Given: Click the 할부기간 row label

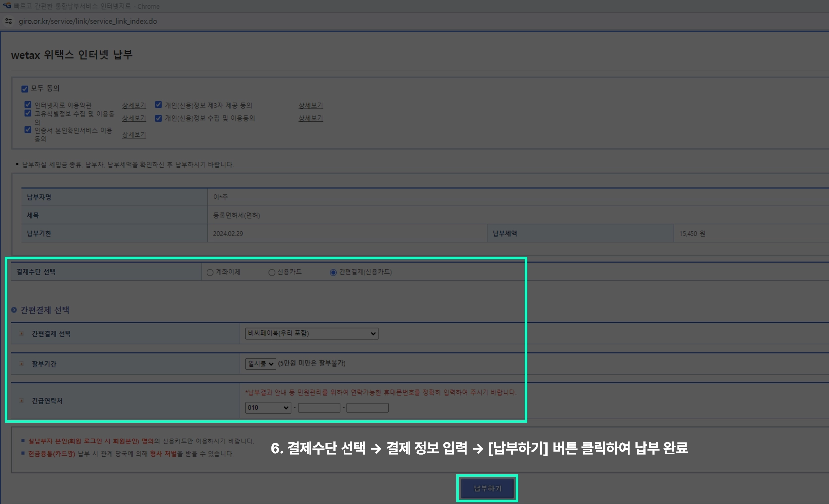Looking at the screenshot, I should pos(44,364).
